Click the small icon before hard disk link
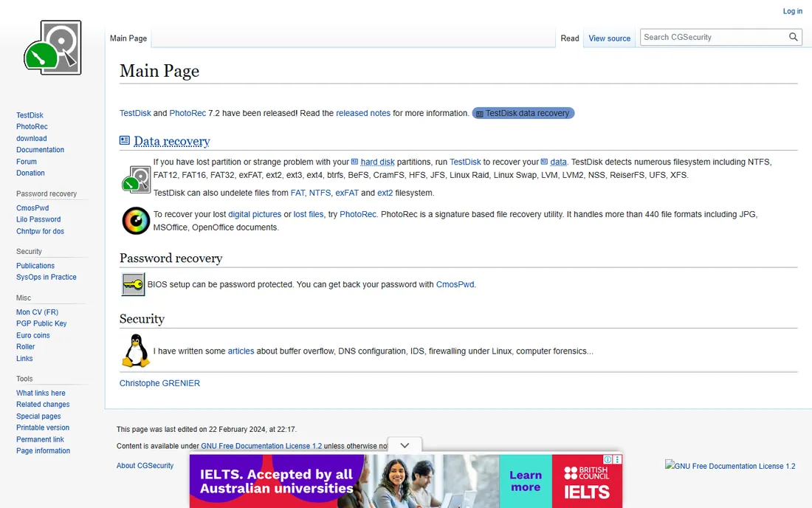This screenshot has height=508, width=812. point(355,162)
